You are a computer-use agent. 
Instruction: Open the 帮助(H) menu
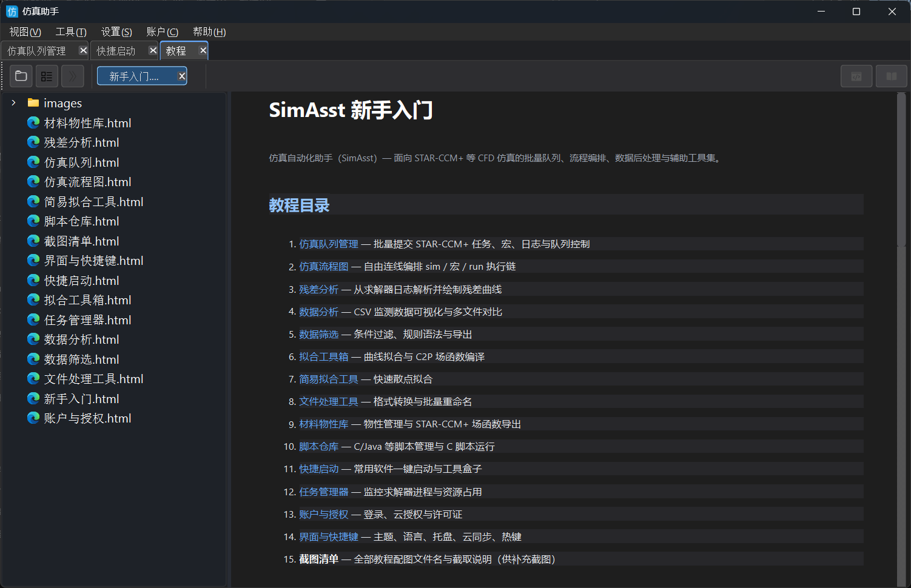coord(209,32)
